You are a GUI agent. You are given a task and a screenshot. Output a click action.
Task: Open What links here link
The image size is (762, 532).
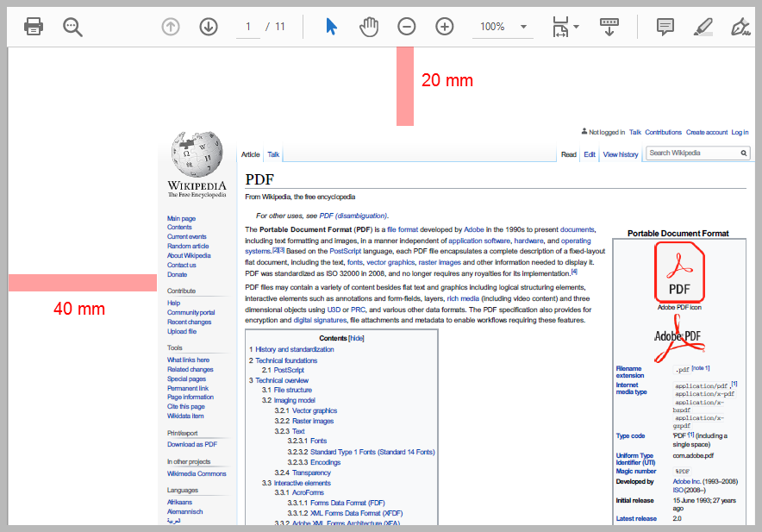(x=188, y=360)
